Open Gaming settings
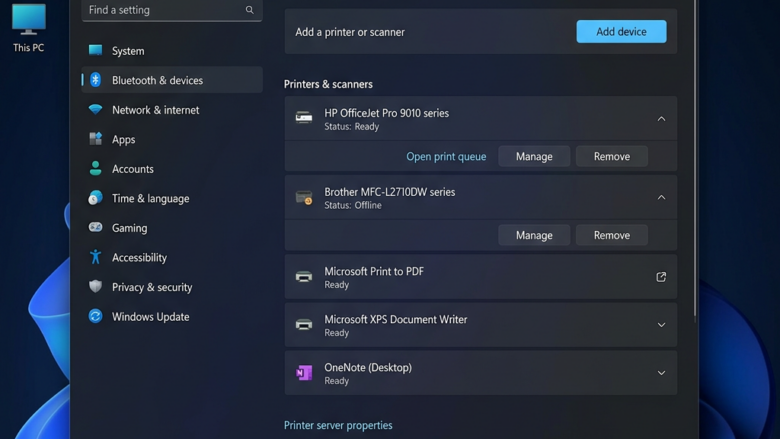 point(172,228)
